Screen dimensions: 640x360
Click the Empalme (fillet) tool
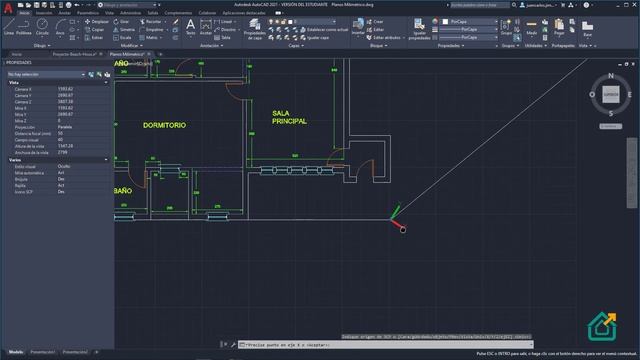pyautogui.click(x=151, y=30)
